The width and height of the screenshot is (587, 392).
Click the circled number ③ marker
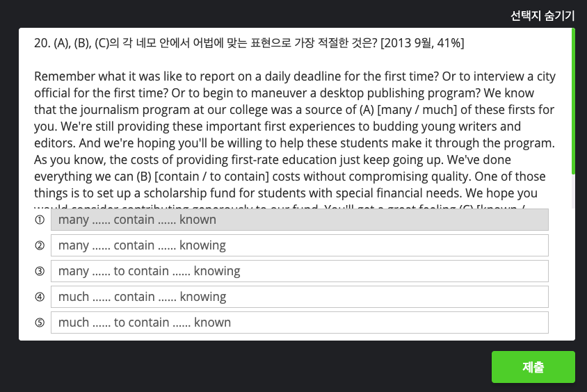40,271
